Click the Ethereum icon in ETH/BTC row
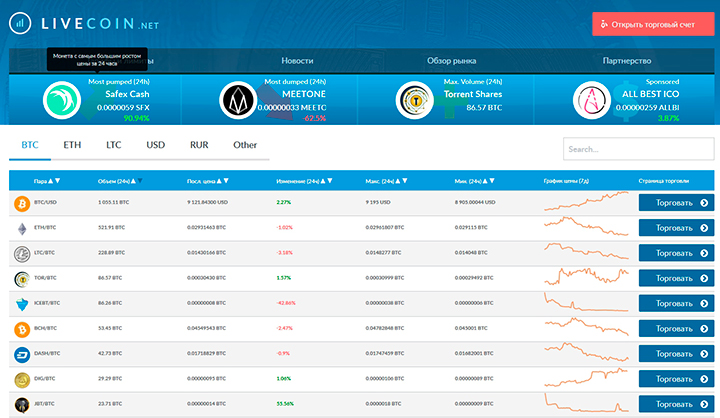The height and width of the screenshot is (418, 720). click(x=22, y=228)
